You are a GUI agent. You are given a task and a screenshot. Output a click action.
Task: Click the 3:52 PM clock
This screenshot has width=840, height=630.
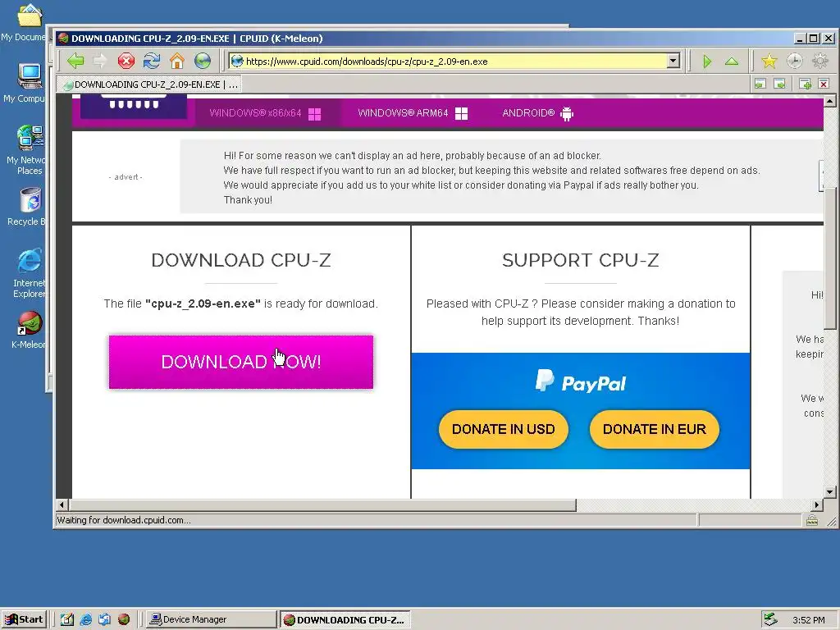point(809,620)
